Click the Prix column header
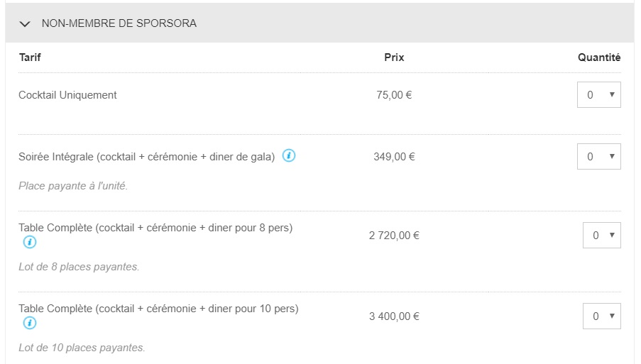The width and height of the screenshot is (641, 364). coord(394,57)
